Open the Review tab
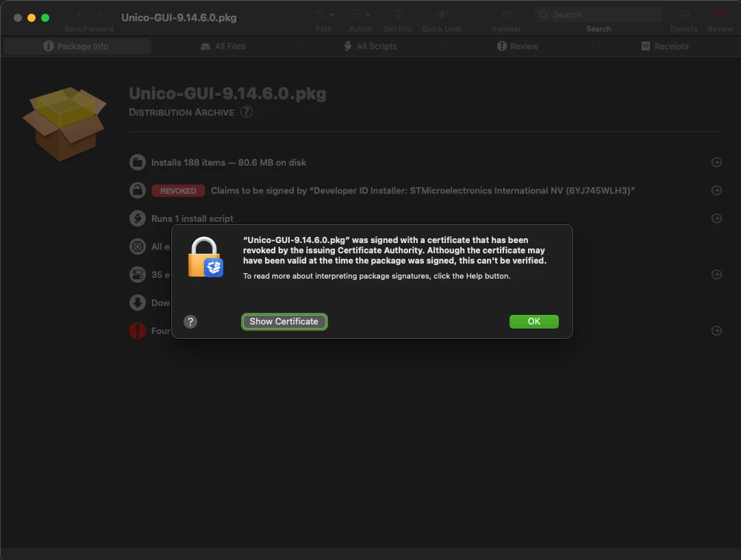Screen dimensions: 741x560 tap(518, 47)
